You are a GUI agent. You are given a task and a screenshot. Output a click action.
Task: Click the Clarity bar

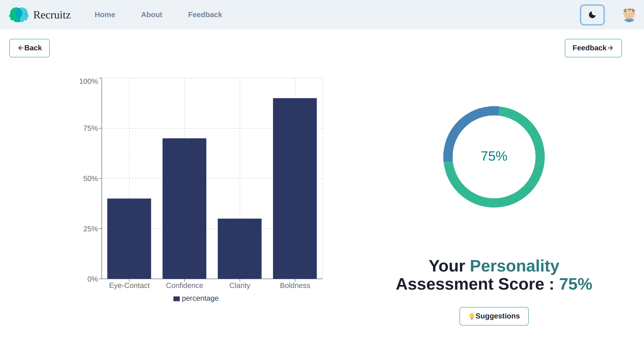[239, 249]
